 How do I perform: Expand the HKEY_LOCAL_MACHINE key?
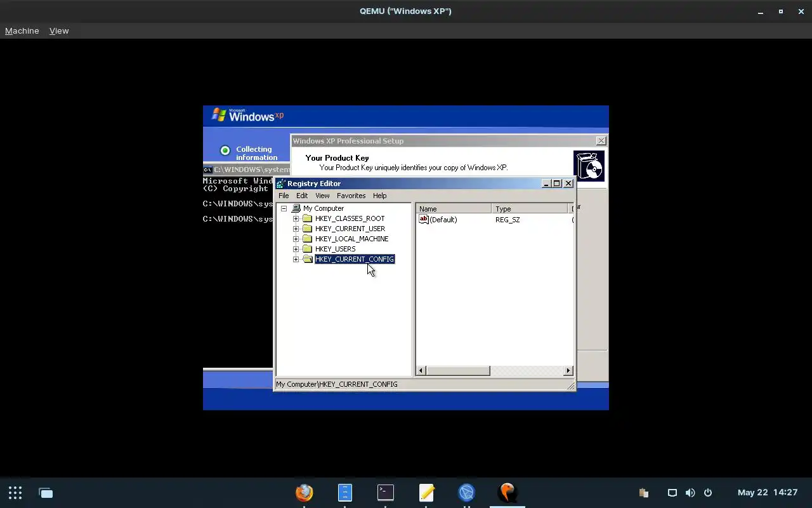pyautogui.click(x=296, y=239)
